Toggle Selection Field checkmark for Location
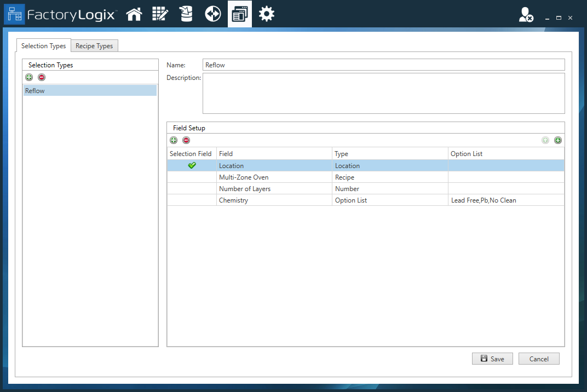This screenshot has height=392, width=587. pos(192,165)
